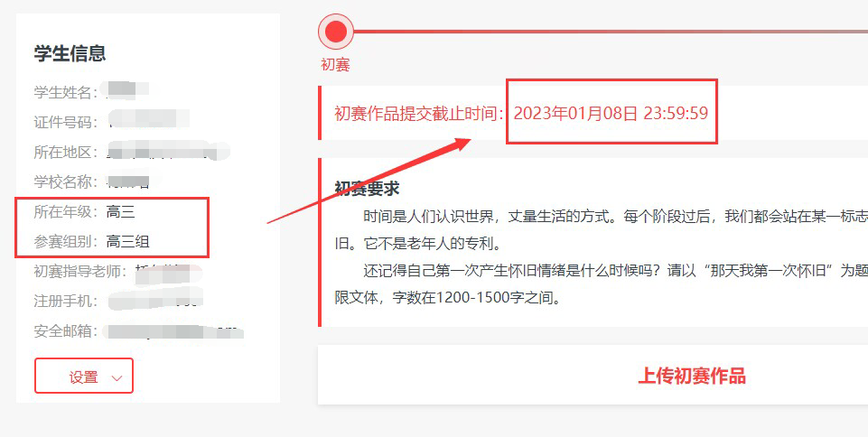Image resolution: width=868 pixels, height=437 pixels.
Task: Click the 学生信息 heading
Action: pyautogui.click(x=70, y=53)
